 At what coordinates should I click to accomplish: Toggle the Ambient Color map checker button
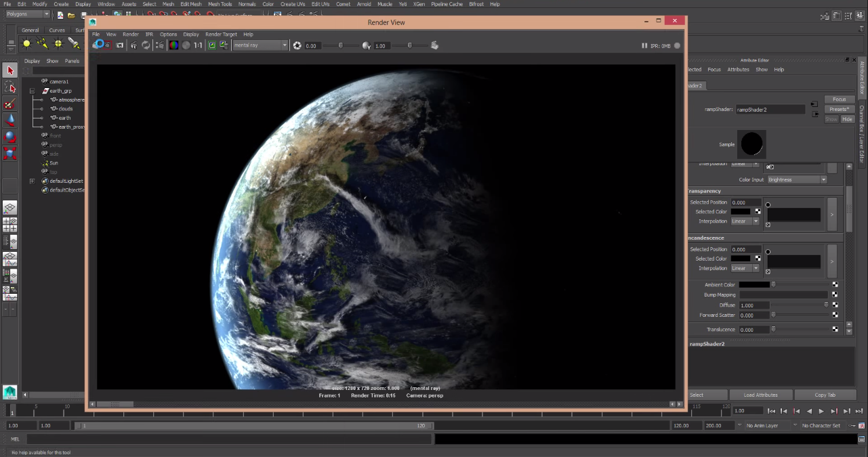pyautogui.click(x=835, y=285)
